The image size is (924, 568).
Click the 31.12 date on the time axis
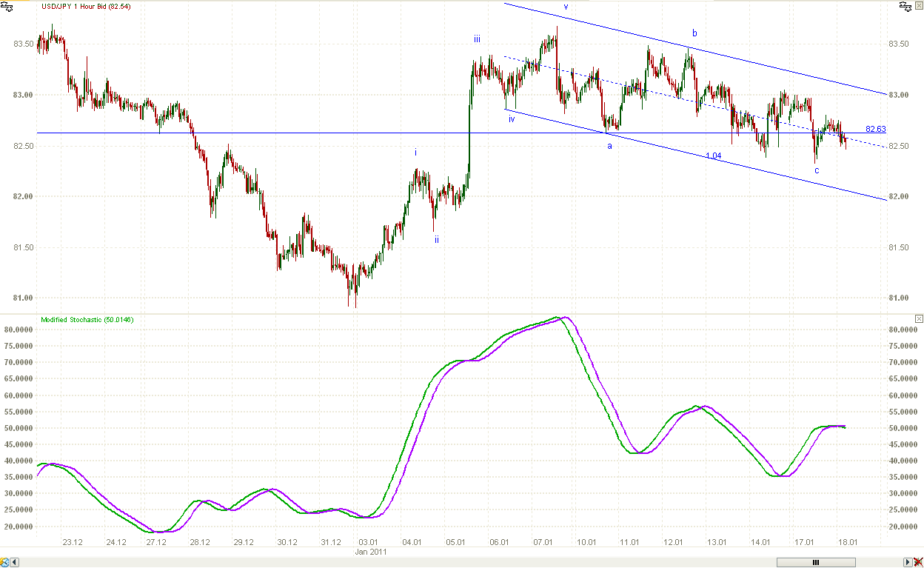coord(330,543)
